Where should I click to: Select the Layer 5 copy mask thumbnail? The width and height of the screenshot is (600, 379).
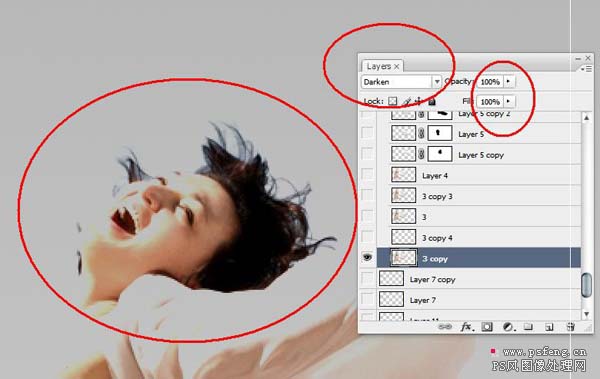pyautogui.click(x=440, y=154)
